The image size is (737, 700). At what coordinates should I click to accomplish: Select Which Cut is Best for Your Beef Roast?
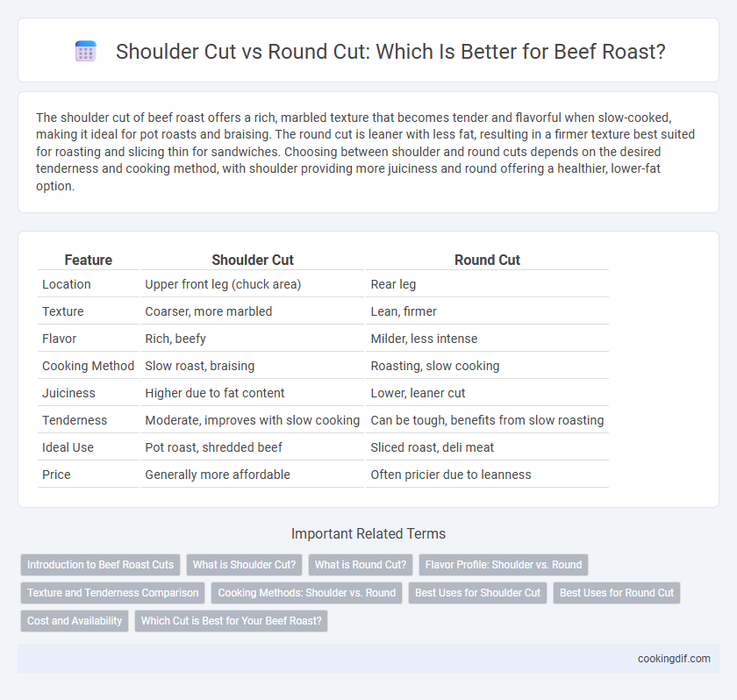click(232, 621)
